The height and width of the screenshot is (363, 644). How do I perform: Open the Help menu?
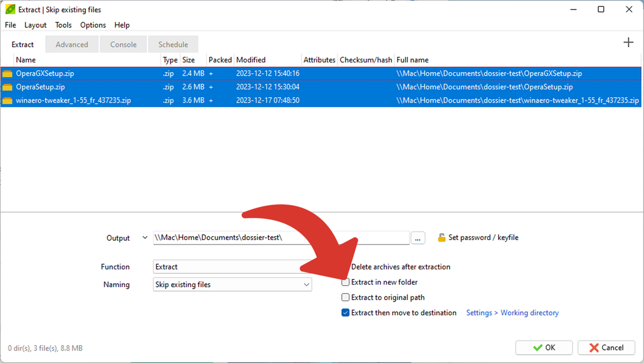pos(122,25)
